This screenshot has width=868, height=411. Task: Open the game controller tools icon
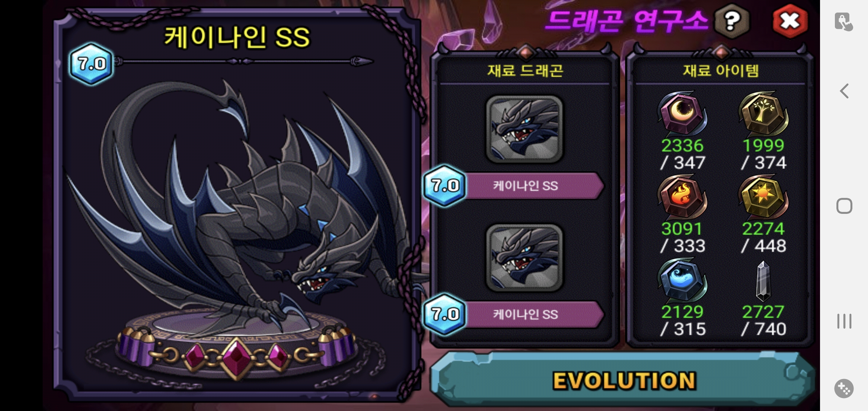click(x=844, y=389)
